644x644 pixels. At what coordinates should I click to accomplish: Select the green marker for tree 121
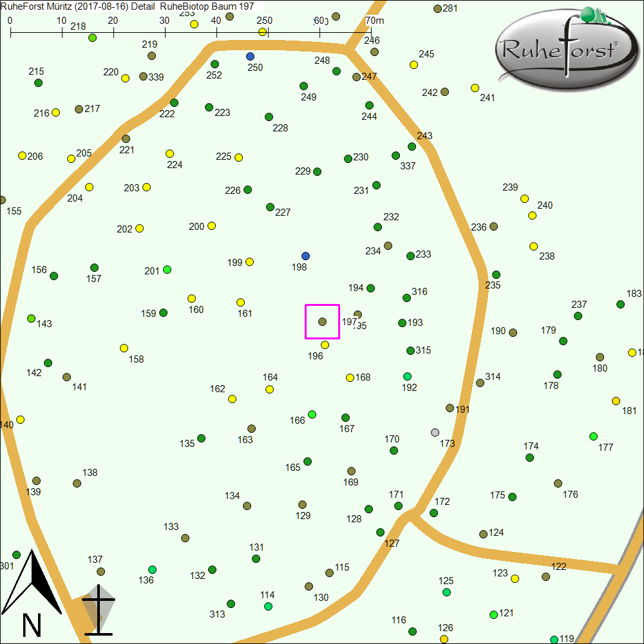tap(493, 614)
